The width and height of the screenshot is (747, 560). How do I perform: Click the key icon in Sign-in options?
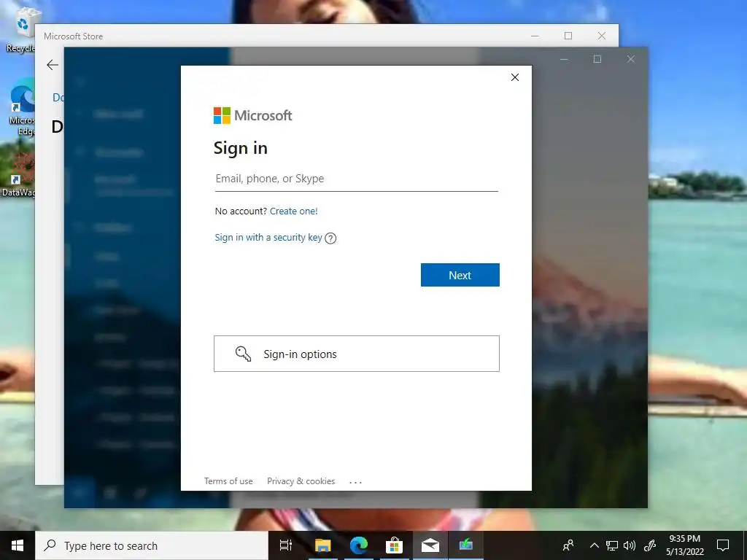(x=243, y=354)
